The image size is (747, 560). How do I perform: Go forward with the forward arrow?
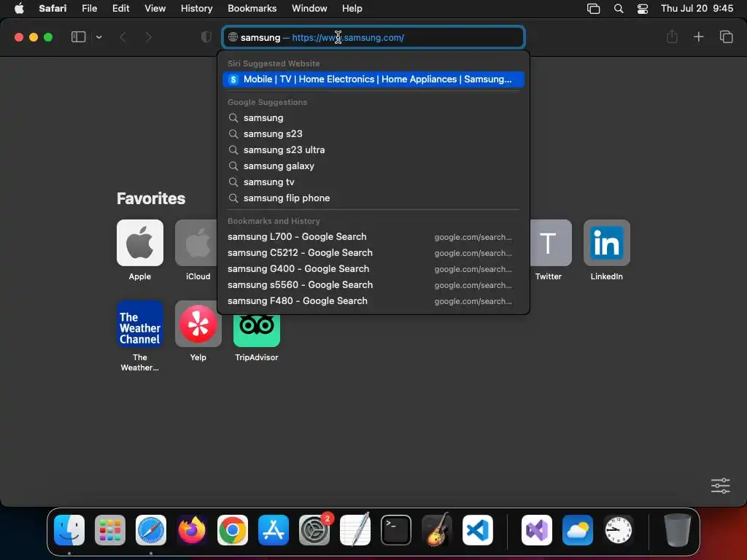coord(148,37)
